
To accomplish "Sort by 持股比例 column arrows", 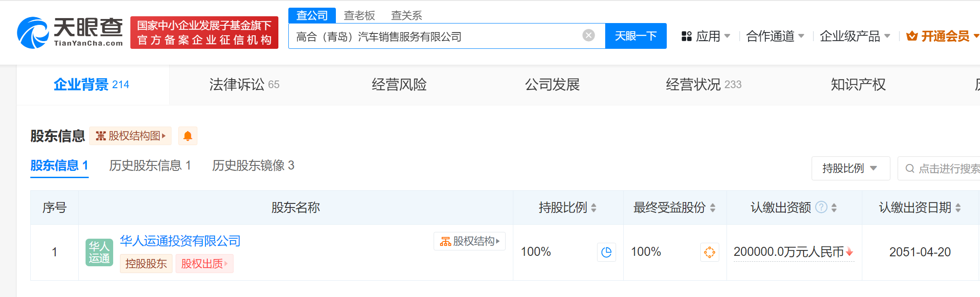I will (593, 207).
